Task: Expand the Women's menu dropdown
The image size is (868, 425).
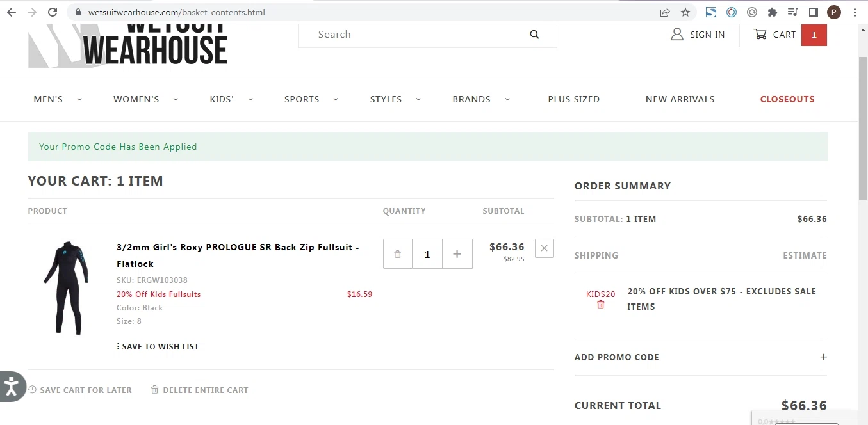Action: pos(176,99)
